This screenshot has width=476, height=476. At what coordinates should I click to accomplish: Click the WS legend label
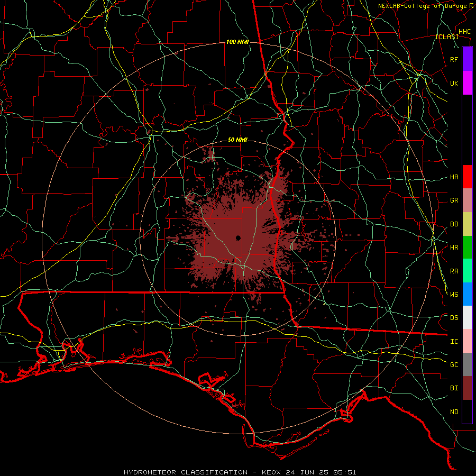(454, 295)
